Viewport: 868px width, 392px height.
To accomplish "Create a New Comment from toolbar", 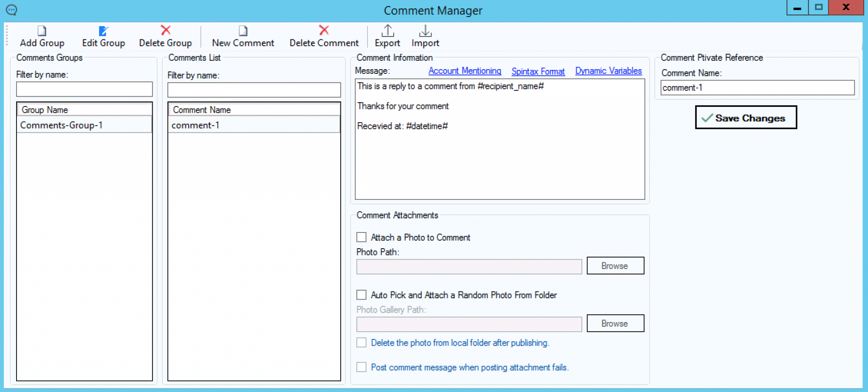I will pos(243,31).
